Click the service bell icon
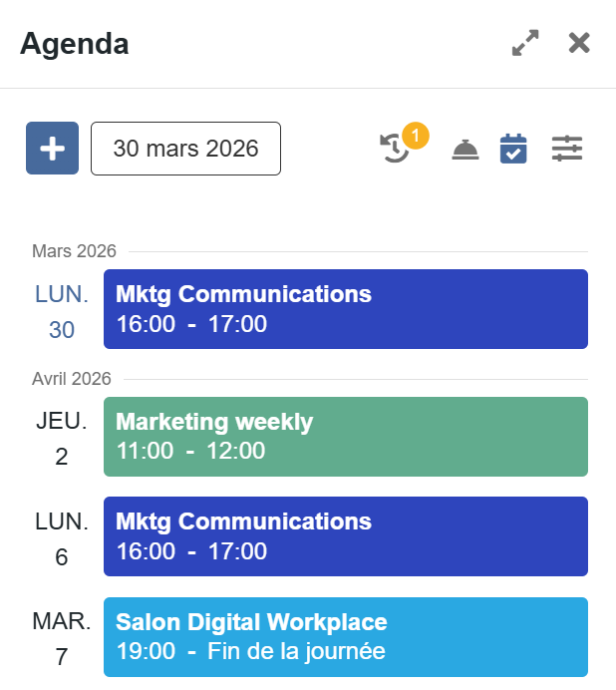The width and height of the screenshot is (616, 690). pos(465,150)
